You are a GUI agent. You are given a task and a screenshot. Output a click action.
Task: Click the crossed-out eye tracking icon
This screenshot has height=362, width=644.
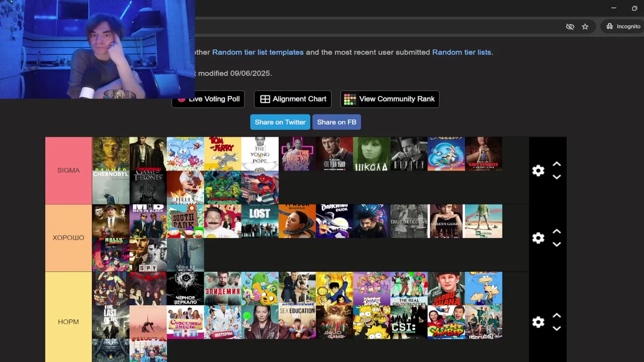click(570, 27)
